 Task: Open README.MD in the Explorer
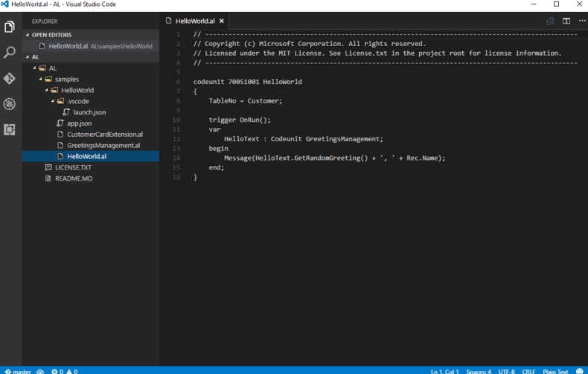(x=73, y=178)
